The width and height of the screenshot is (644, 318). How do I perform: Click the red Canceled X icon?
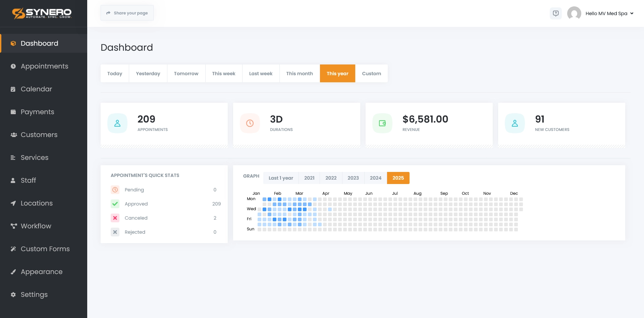[x=115, y=218]
